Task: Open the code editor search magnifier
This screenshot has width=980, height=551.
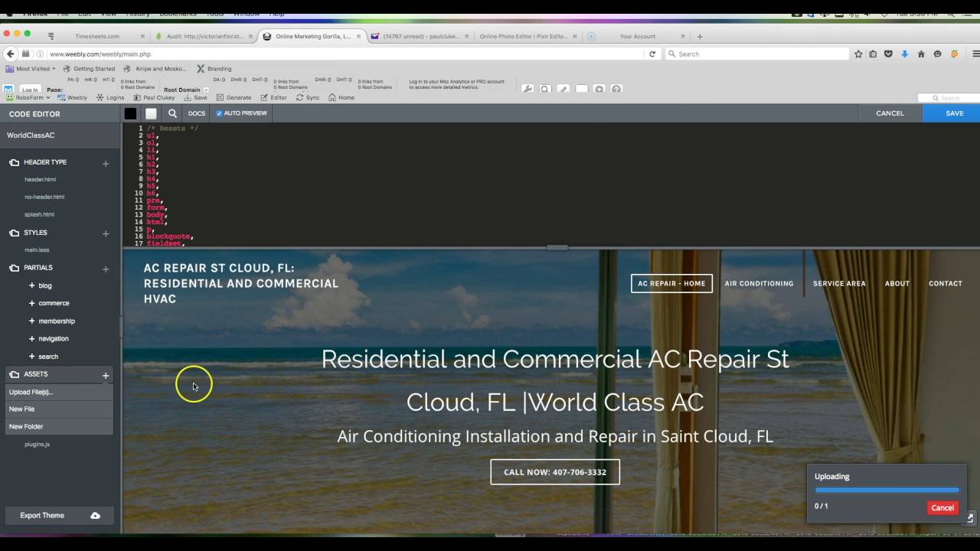Action: 172,113
